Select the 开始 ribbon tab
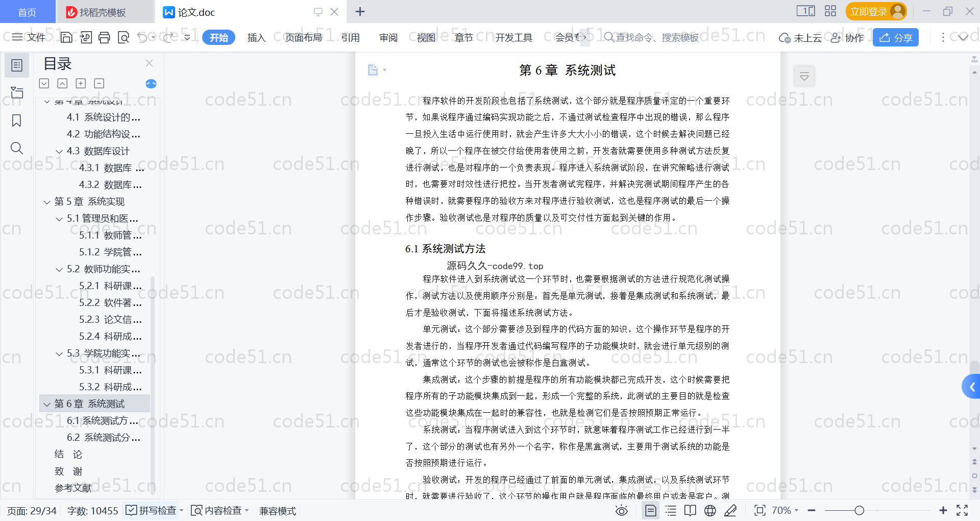This screenshot has height=521, width=980. tap(218, 37)
